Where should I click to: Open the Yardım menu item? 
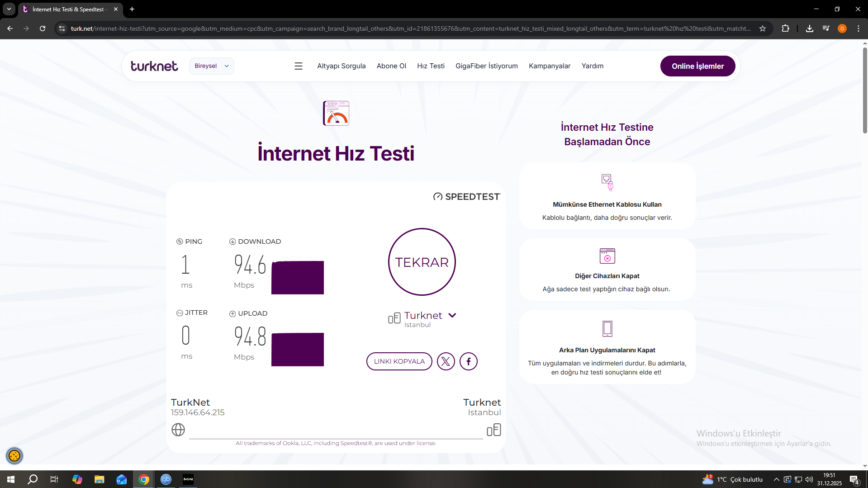593,66
